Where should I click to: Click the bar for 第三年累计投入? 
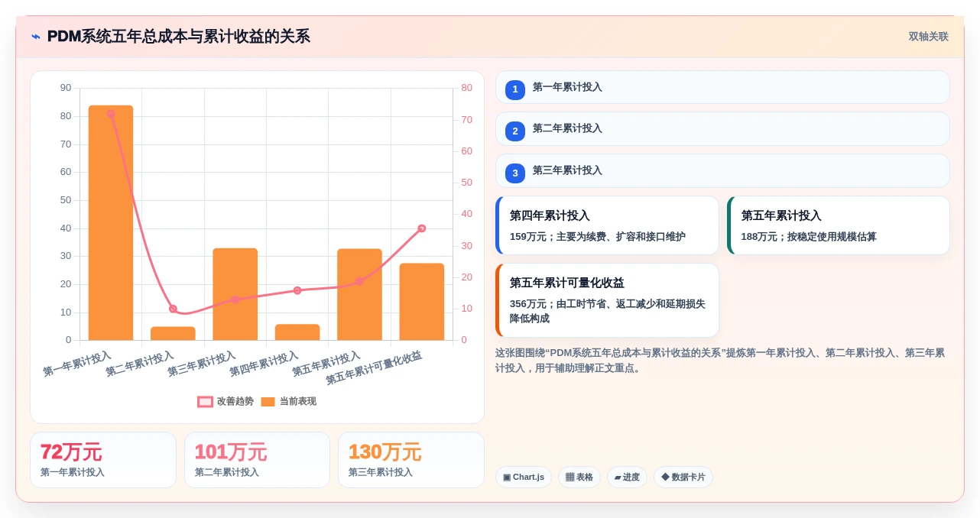235,294
